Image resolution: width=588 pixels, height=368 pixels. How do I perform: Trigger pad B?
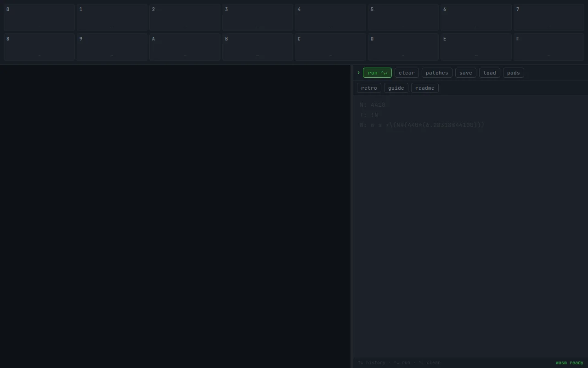258,47
